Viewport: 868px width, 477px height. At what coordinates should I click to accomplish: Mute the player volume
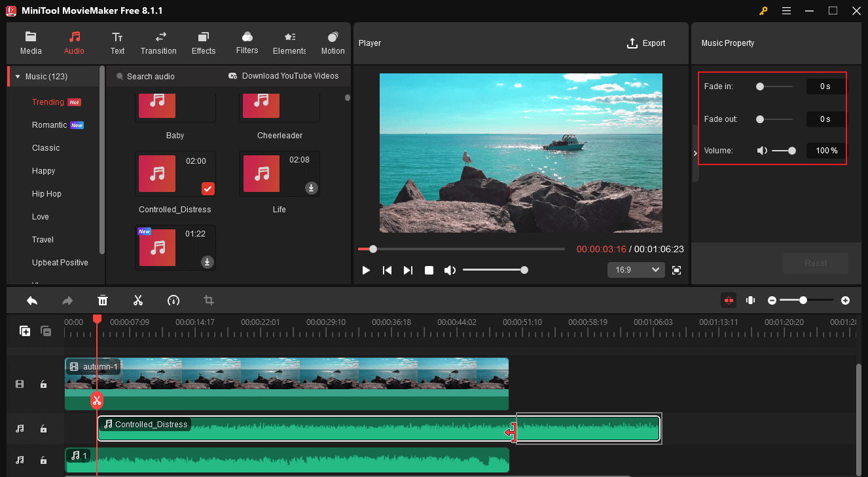click(x=450, y=271)
